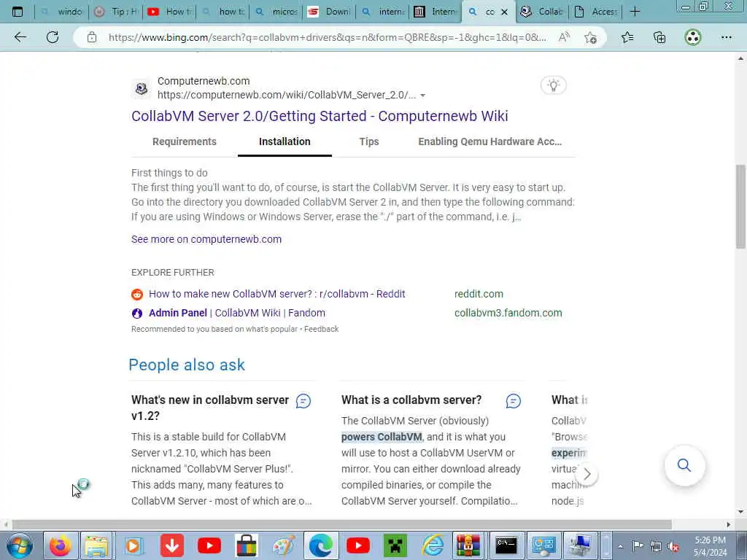Go back with the back arrow
747x560 pixels.
pyautogui.click(x=20, y=37)
